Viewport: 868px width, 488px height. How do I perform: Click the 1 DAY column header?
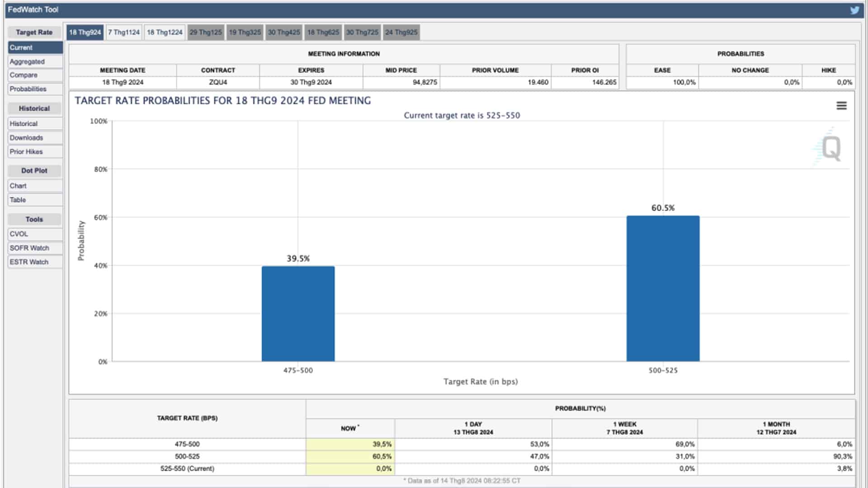point(473,428)
